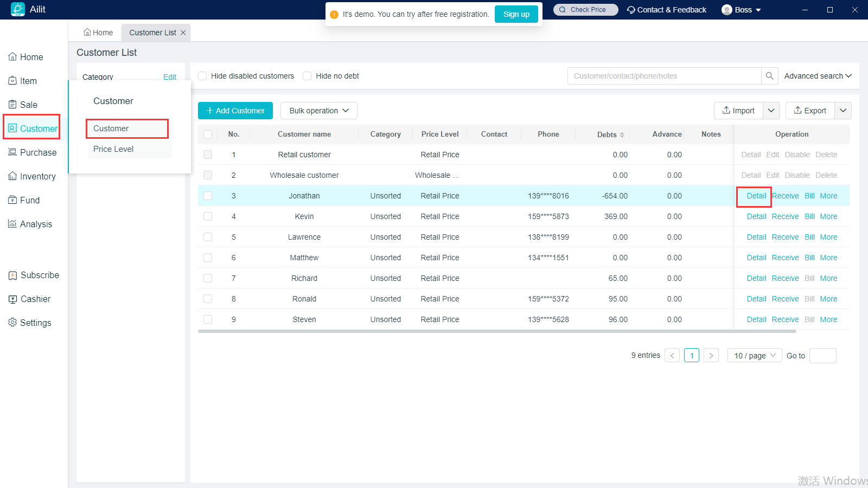The height and width of the screenshot is (488, 868).
Task: Click the Subscribe sidebar icon
Action: (x=12, y=275)
